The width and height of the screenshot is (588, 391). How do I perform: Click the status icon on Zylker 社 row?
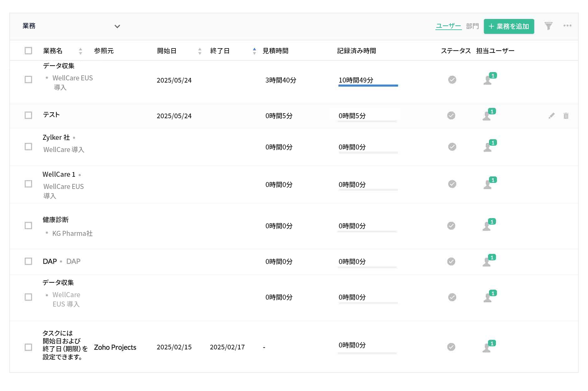tap(452, 147)
